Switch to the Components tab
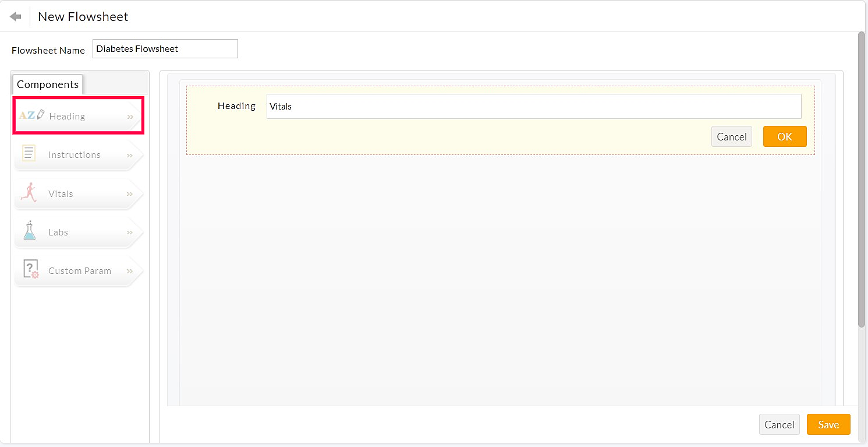Screen dimensions: 868x447 coord(47,85)
